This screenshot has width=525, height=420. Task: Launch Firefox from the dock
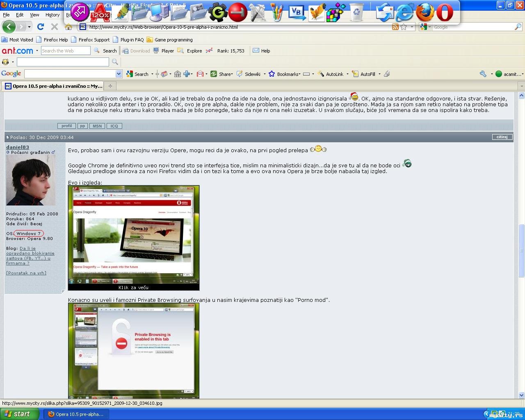pos(425,12)
